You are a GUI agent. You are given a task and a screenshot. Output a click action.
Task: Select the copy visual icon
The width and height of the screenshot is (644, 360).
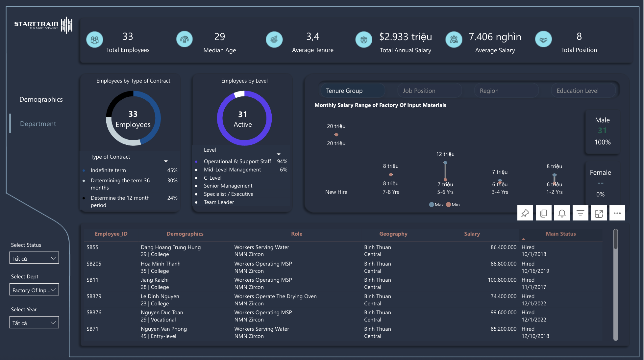tap(544, 213)
